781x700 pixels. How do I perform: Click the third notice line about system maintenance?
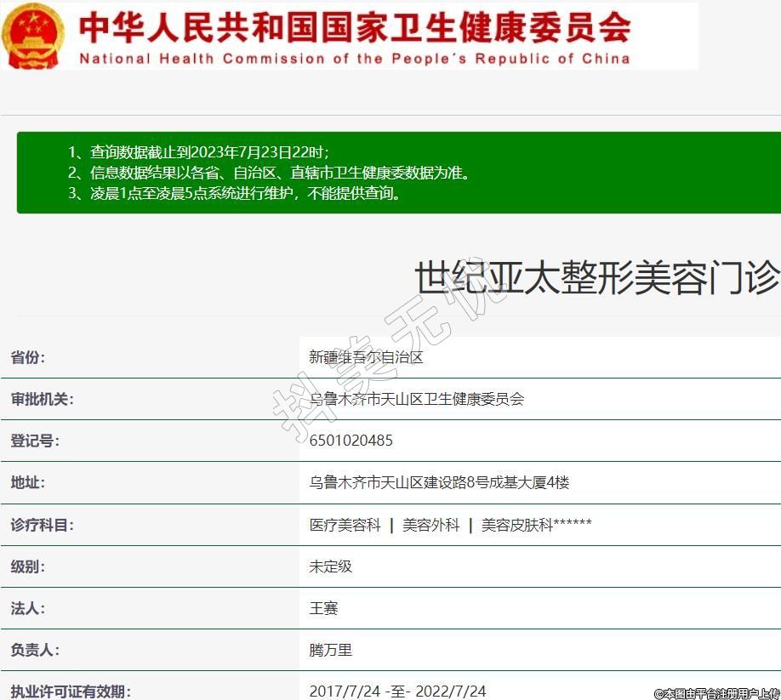coord(234,193)
